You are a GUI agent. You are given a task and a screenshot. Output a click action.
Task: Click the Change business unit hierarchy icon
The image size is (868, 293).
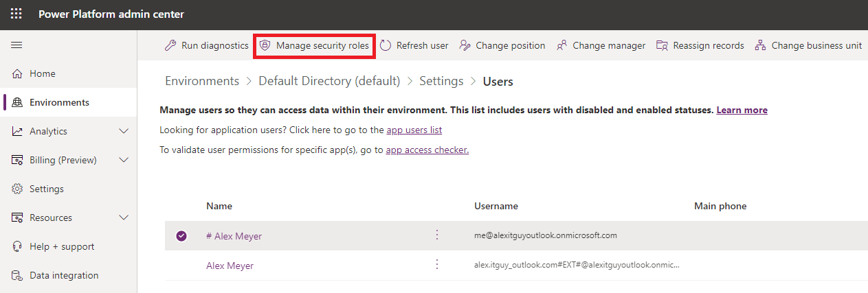click(760, 45)
